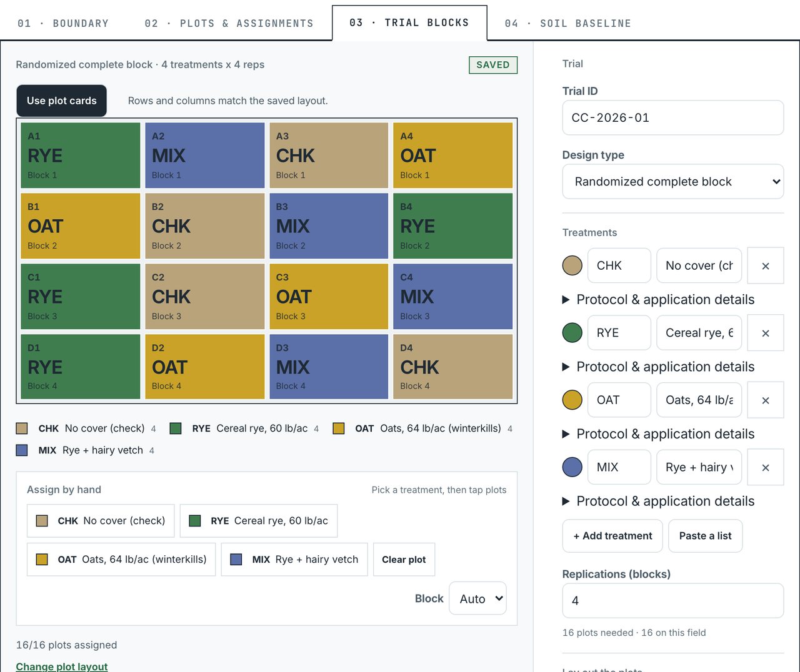Open CHK treatment color swatch in sidebar
Image resolution: width=800 pixels, height=672 pixels.
[572, 265]
